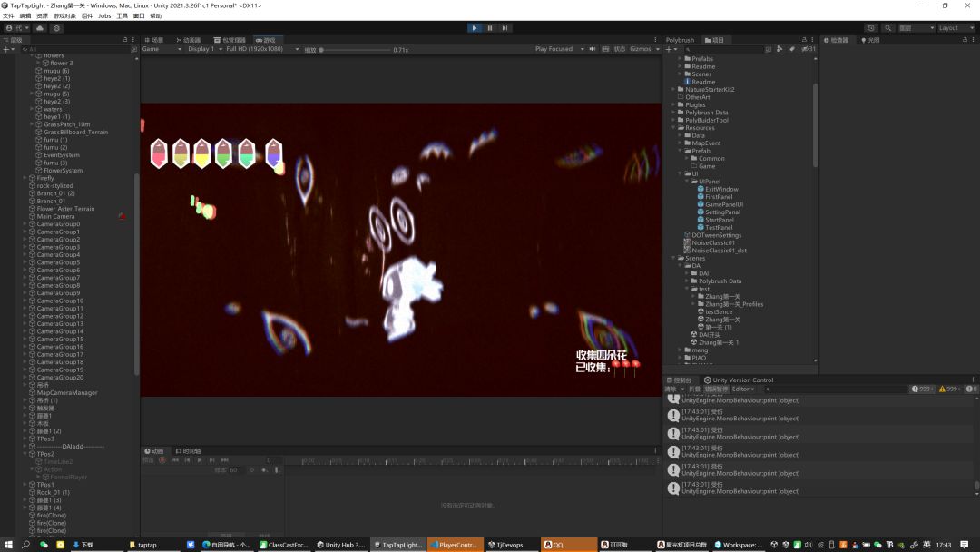This screenshot has width=980, height=552.
Task: Open the Layout dropdown
Action: (x=954, y=28)
